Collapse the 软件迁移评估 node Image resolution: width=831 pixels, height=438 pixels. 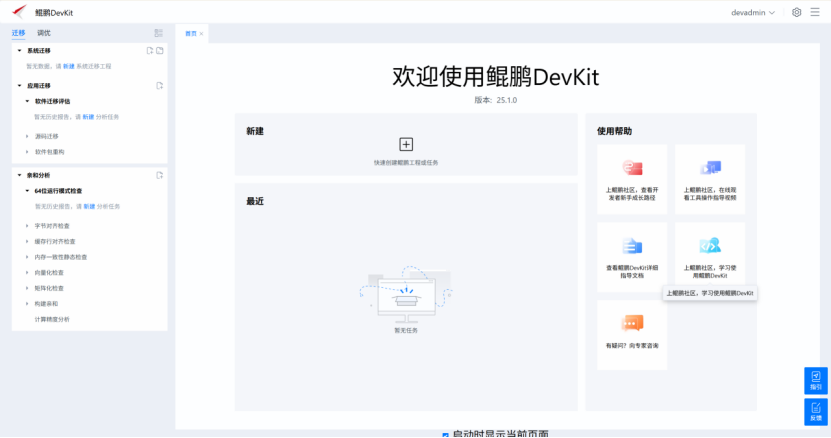(28, 101)
